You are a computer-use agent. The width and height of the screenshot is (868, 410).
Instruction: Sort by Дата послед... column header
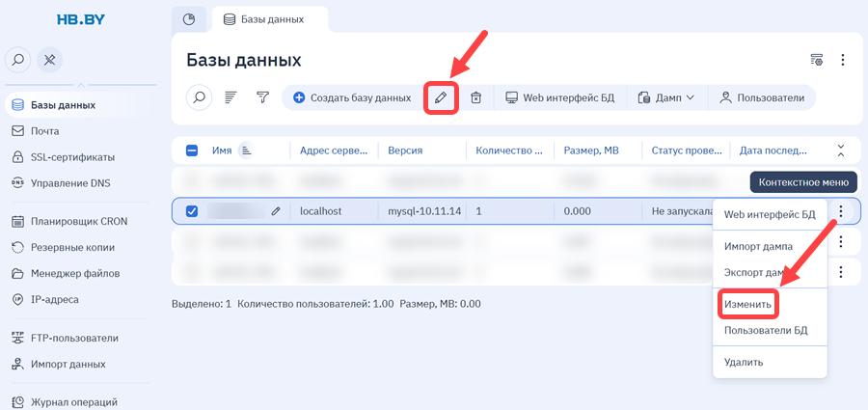(773, 150)
